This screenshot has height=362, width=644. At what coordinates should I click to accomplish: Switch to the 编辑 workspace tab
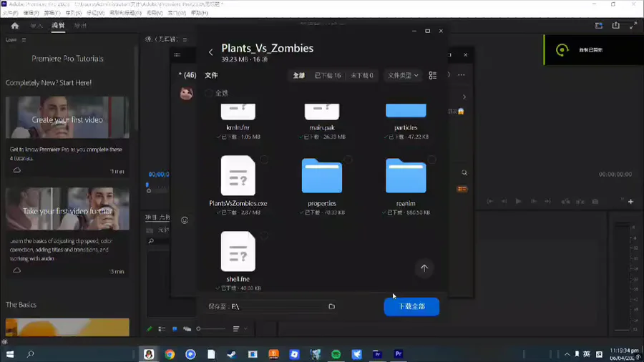coord(58,26)
